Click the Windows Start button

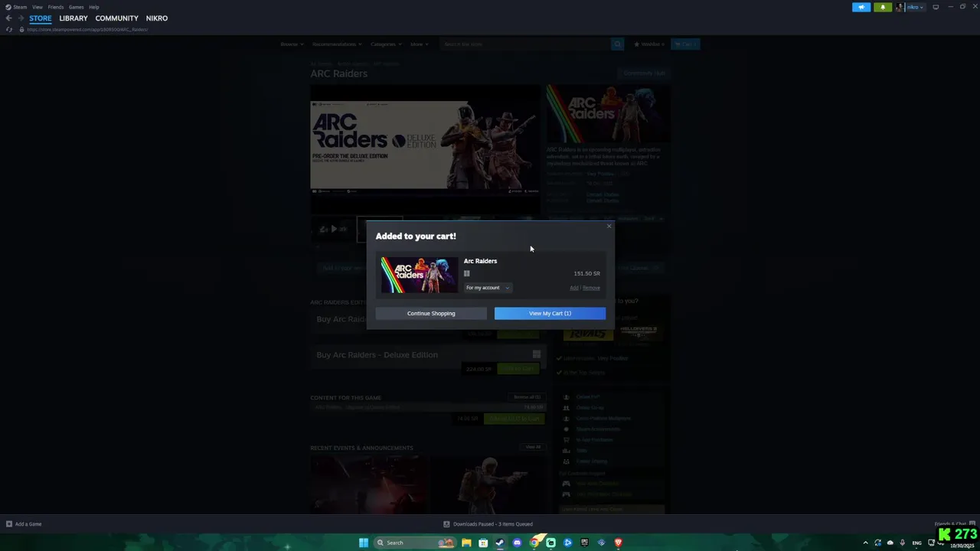coord(364,543)
